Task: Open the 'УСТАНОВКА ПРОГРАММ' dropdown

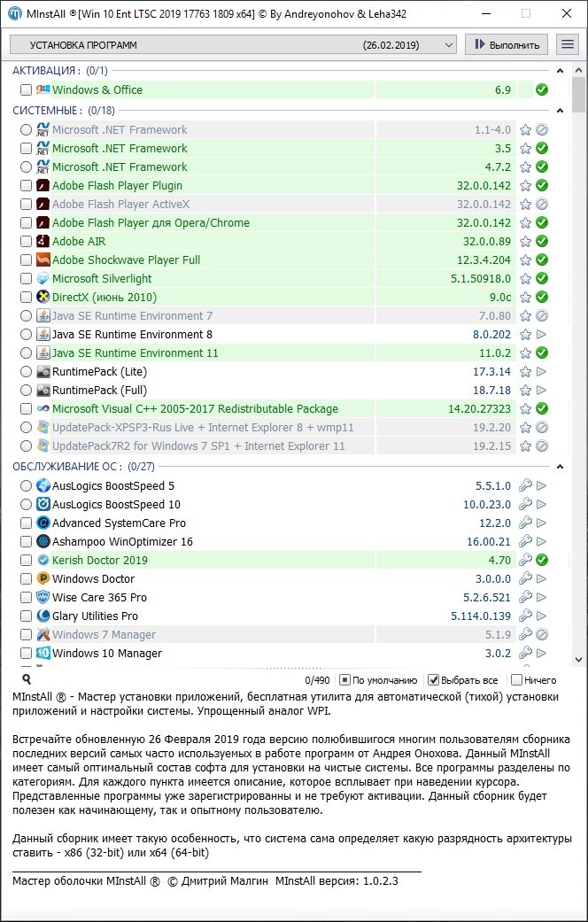Action: (x=233, y=44)
